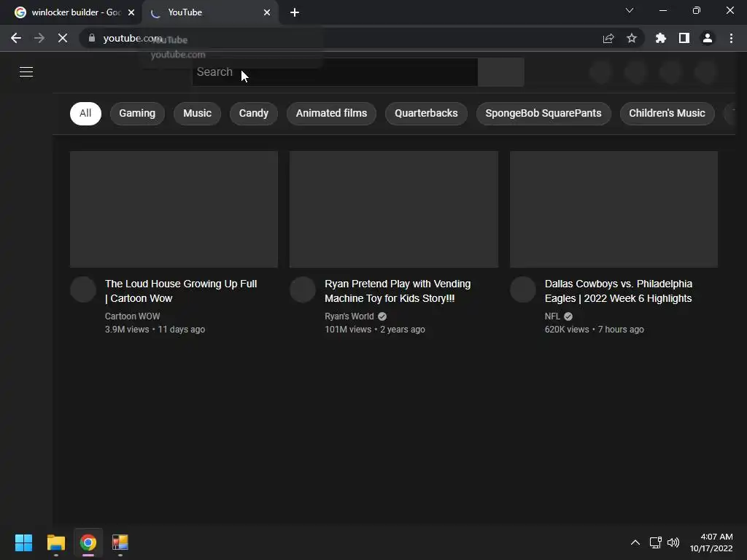Open Chrome profile avatar menu

(708, 38)
